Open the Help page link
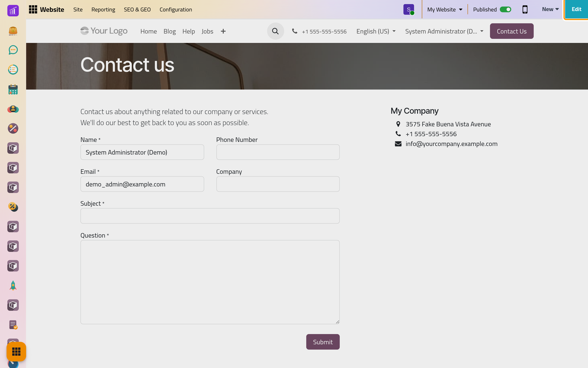The height and width of the screenshot is (368, 588). tap(189, 31)
